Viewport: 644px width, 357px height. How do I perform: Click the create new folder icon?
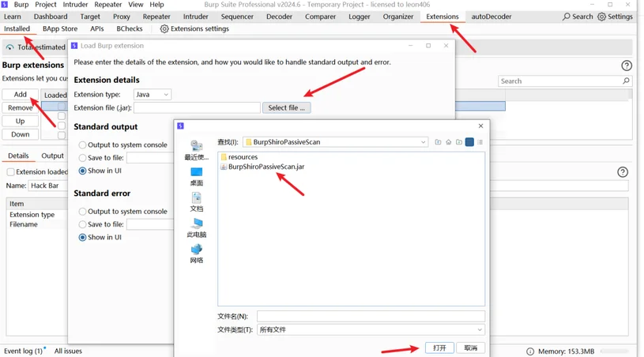[459, 142]
